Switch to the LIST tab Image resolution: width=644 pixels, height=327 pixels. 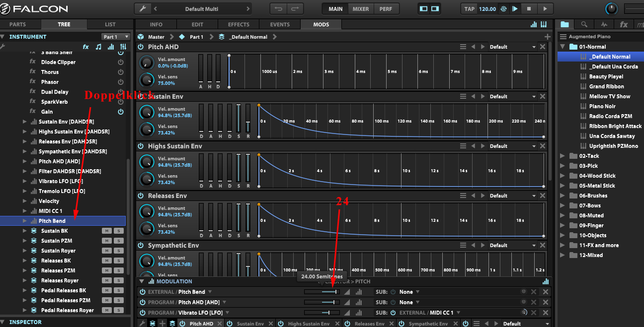110,24
